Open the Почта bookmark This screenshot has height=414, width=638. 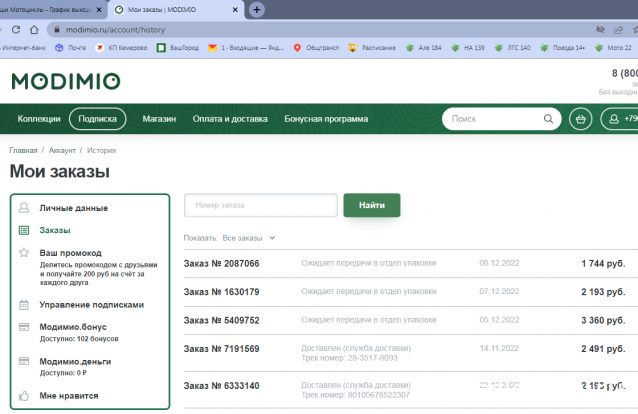70,48
